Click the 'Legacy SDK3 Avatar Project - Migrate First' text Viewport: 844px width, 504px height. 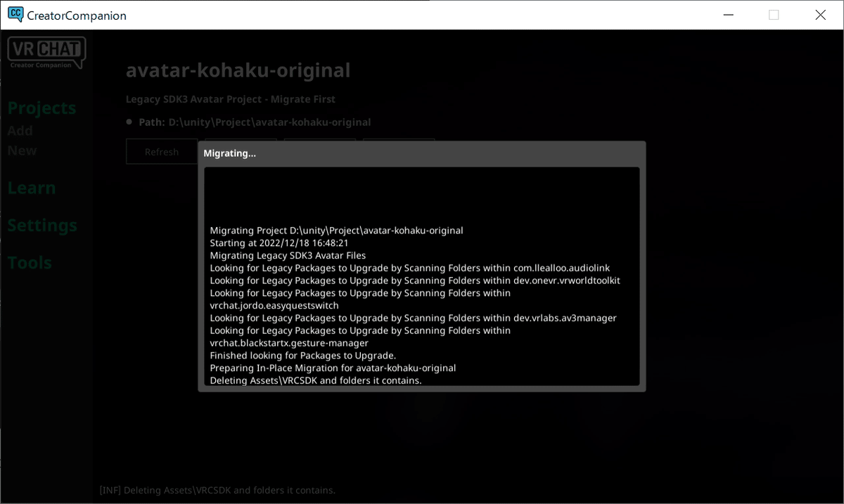(231, 99)
